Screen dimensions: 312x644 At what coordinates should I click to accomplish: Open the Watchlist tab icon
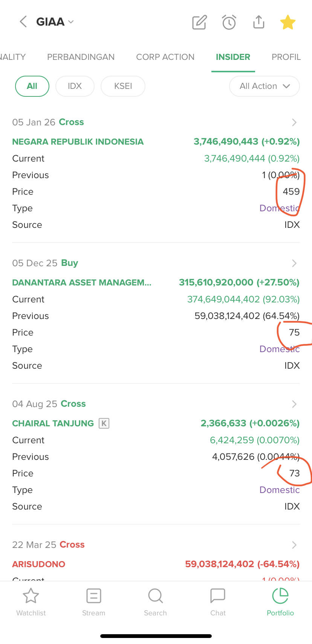tap(31, 596)
